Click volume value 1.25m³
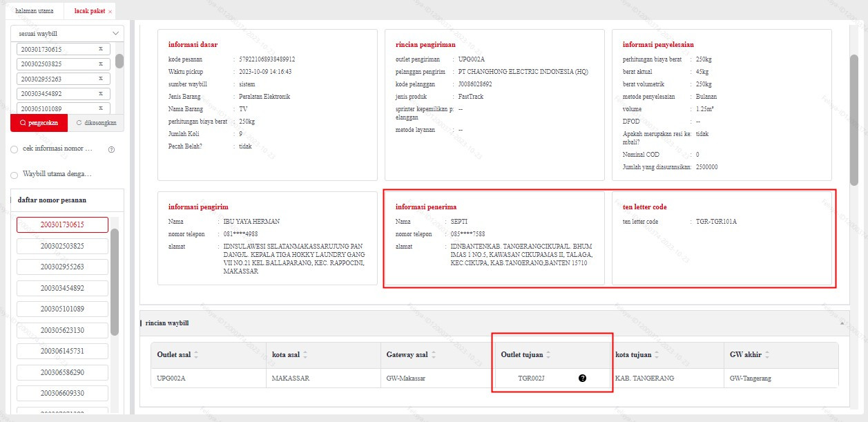This screenshot has width=868, height=422. [706, 109]
